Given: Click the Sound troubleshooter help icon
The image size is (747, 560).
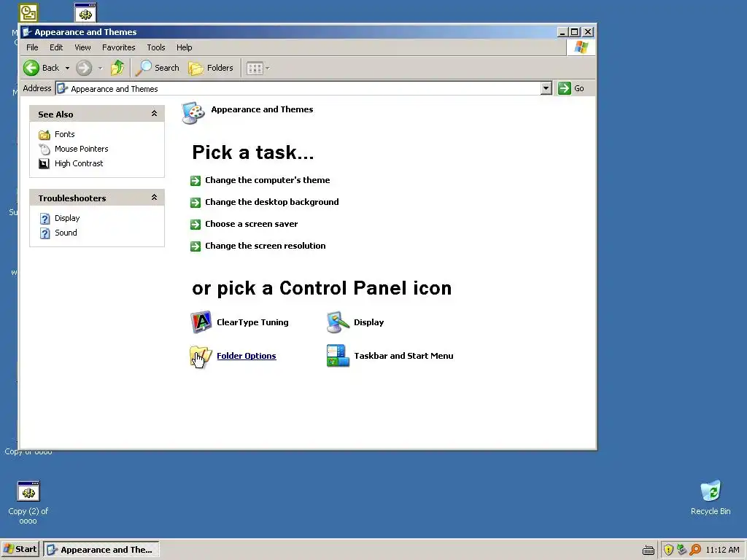Looking at the screenshot, I should [x=44, y=233].
